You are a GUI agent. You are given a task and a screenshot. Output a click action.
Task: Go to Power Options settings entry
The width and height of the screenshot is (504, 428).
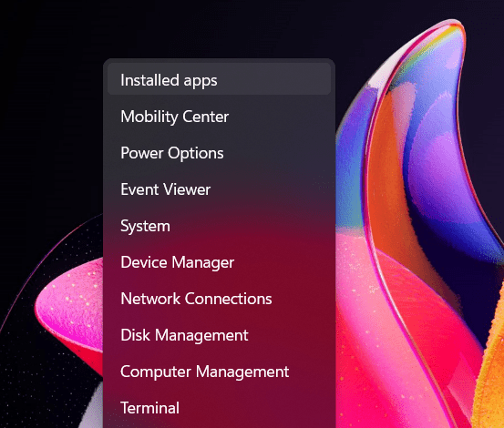point(219,152)
